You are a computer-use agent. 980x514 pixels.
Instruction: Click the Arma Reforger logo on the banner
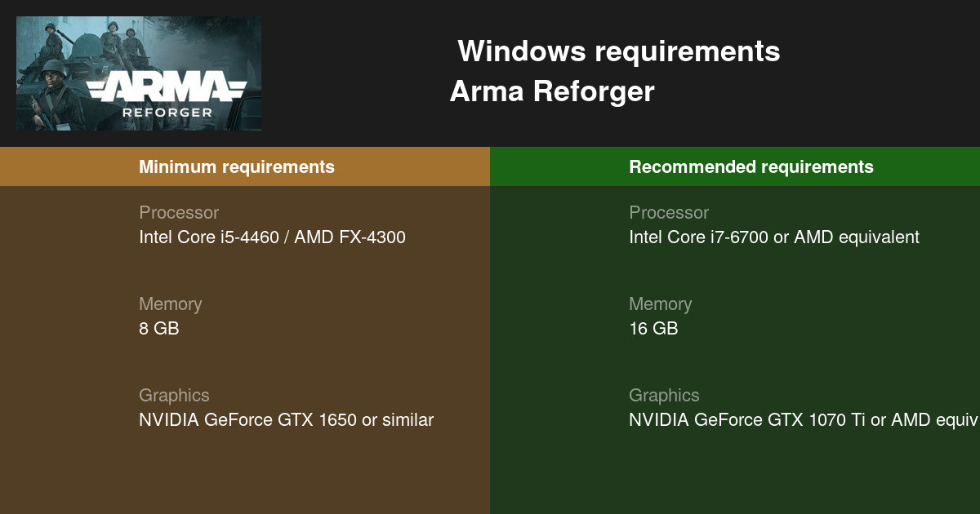167,86
